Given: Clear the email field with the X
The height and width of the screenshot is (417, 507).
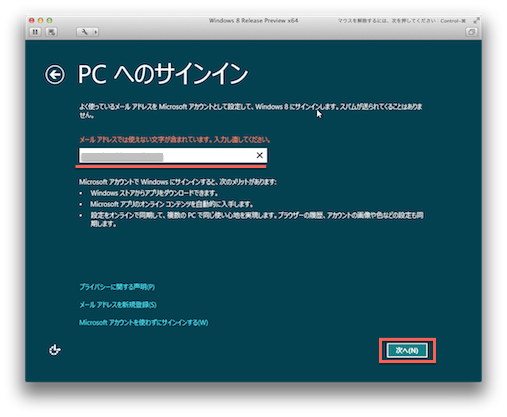Looking at the screenshot, I should pyautogui.click(x=260, y=155).
